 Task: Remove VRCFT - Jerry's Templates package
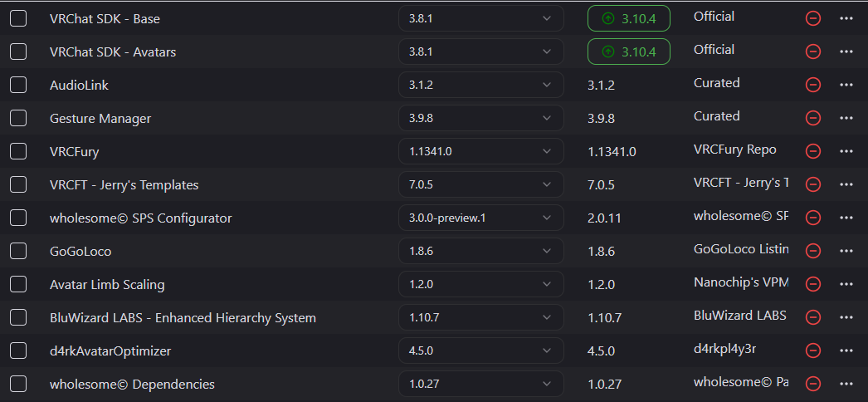point(812,184)
